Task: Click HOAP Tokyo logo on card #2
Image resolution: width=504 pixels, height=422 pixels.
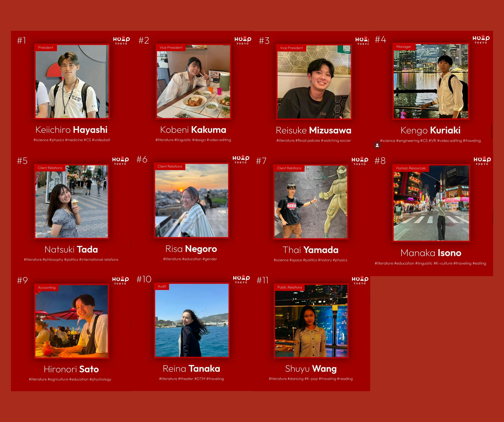Action: (x=243, y=41)
